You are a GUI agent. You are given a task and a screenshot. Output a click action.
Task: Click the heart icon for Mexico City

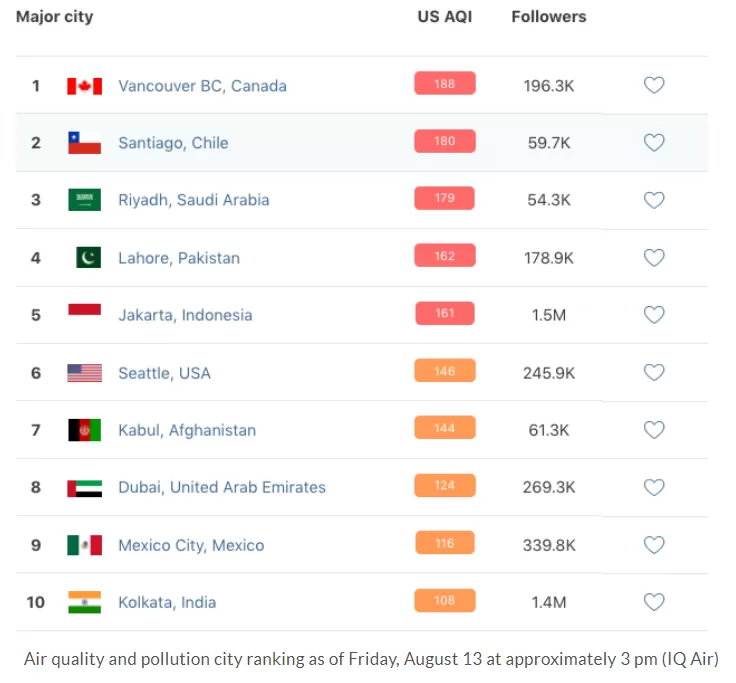pos(654,545)
